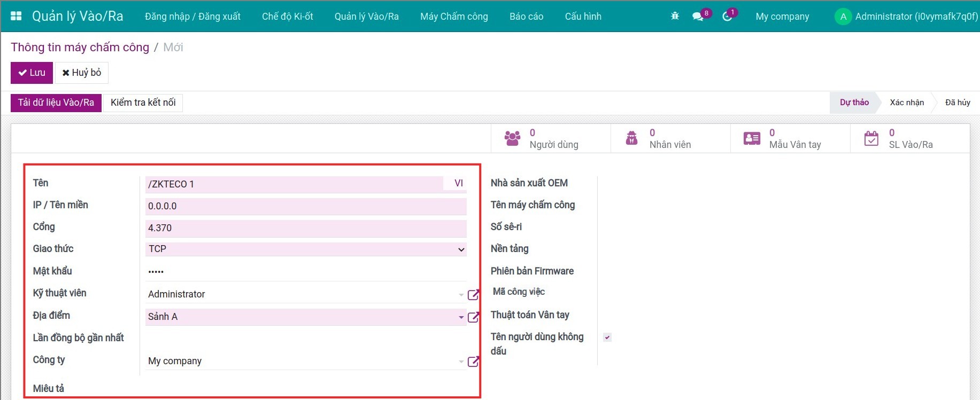Open the activities clock icon
The image size is (980, 400).
point(727,16)
